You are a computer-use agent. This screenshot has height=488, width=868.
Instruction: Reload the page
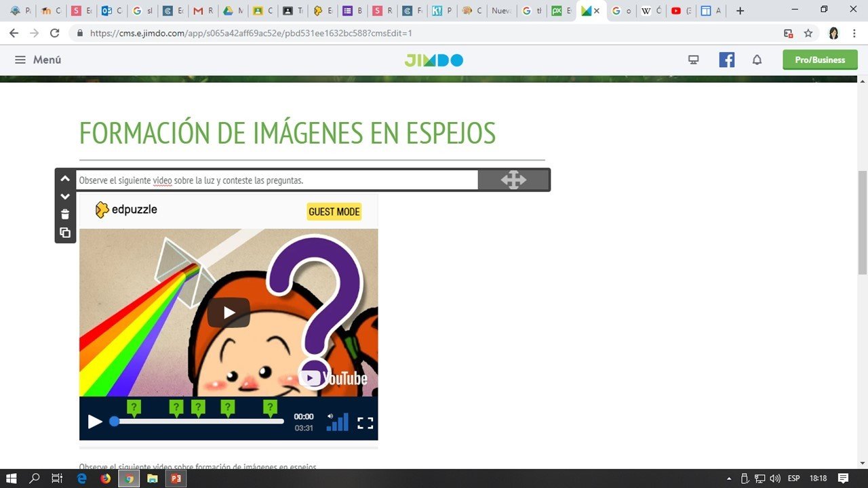[55, 33]
